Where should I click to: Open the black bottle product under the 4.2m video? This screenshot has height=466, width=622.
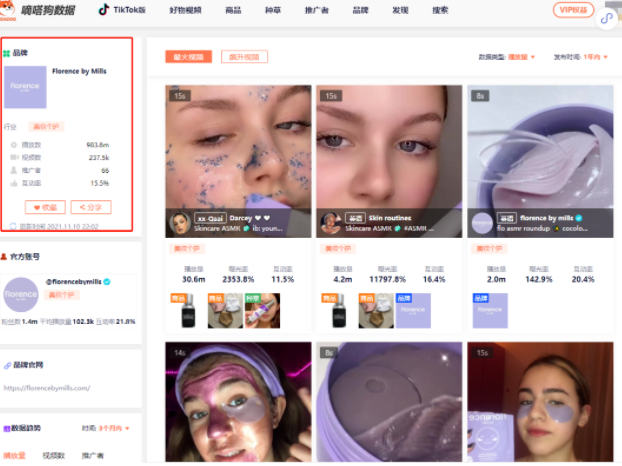[339, 311]
